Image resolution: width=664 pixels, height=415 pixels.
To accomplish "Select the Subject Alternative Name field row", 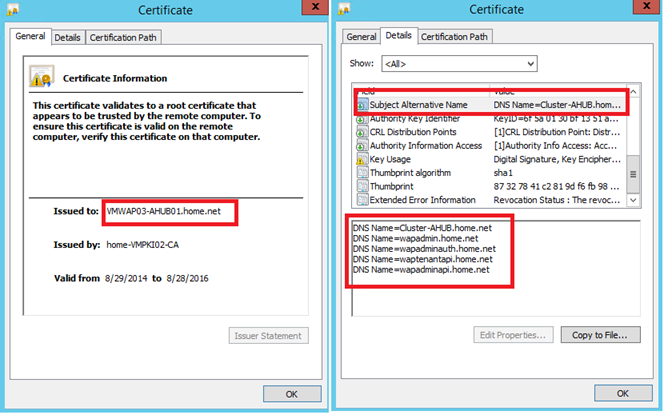I will [490, 105].
